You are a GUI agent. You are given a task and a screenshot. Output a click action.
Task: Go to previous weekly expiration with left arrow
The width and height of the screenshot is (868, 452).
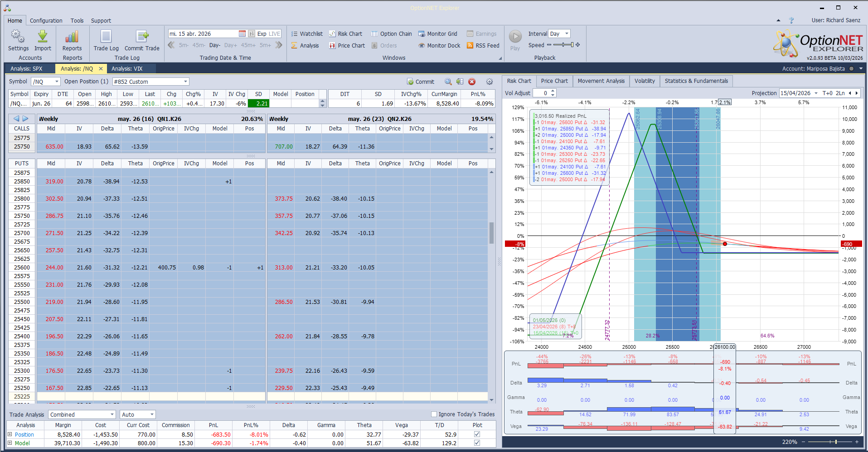pos(16,119)
